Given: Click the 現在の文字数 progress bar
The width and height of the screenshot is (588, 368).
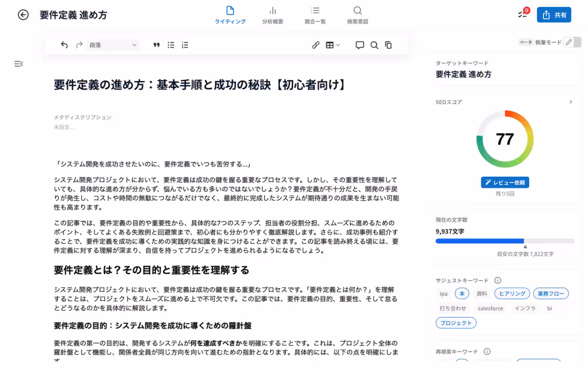Looking at the screenshot, I should tap(505, 241).
